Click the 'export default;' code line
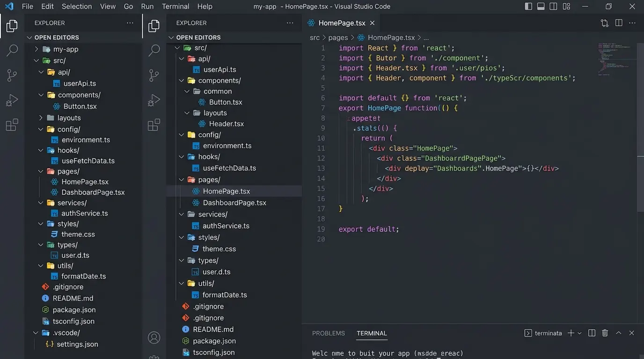 click(369, 229)
